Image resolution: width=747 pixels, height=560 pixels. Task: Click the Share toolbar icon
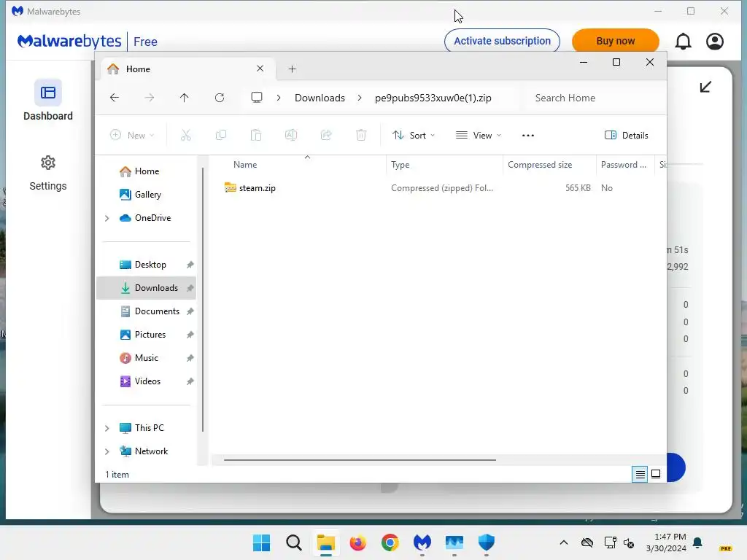point(326,135)
